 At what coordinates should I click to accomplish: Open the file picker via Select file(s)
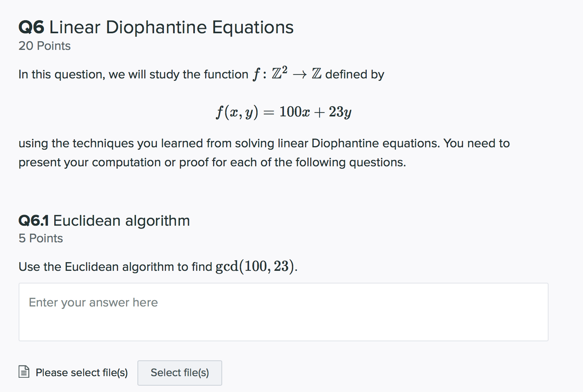pyautogui.click(x=179, y=373)
